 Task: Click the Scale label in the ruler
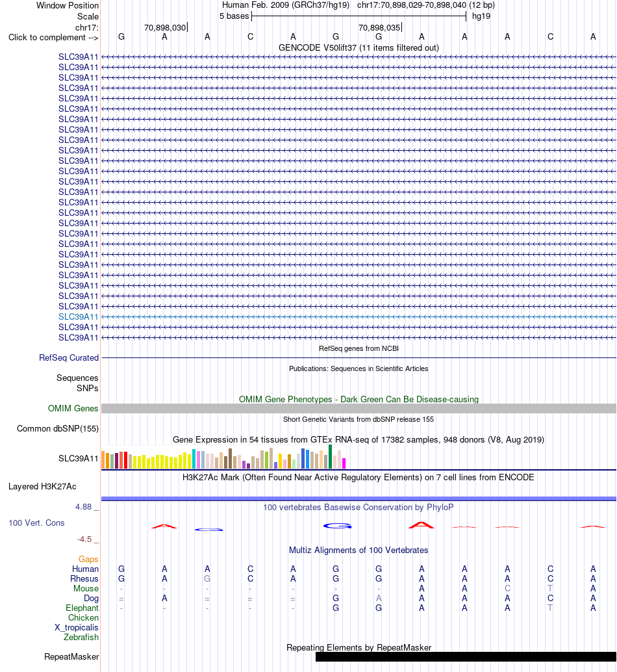pos(88,16)
